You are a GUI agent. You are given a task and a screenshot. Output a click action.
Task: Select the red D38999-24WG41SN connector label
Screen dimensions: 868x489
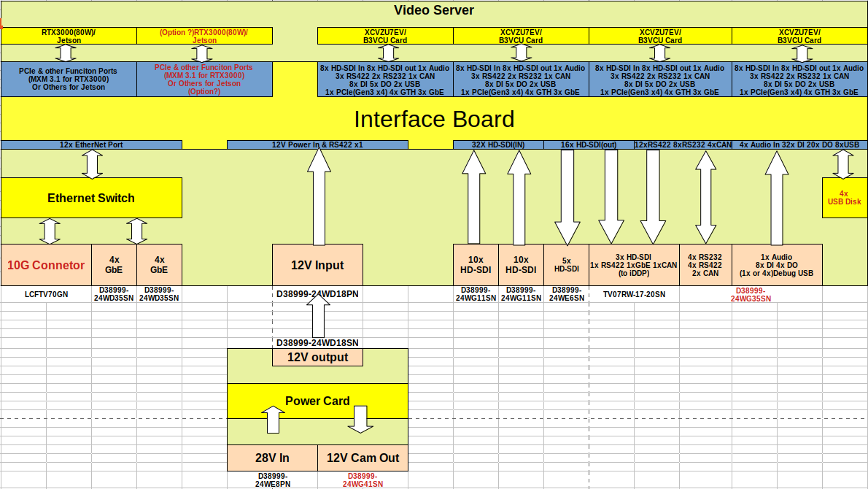pyautogui.click(x=363, y=480)
